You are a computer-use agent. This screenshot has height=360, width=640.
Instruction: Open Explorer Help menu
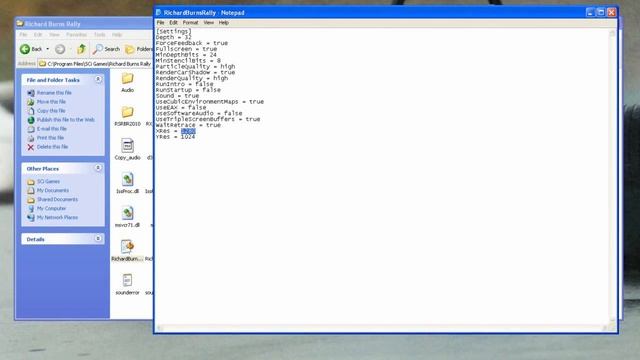117,35
